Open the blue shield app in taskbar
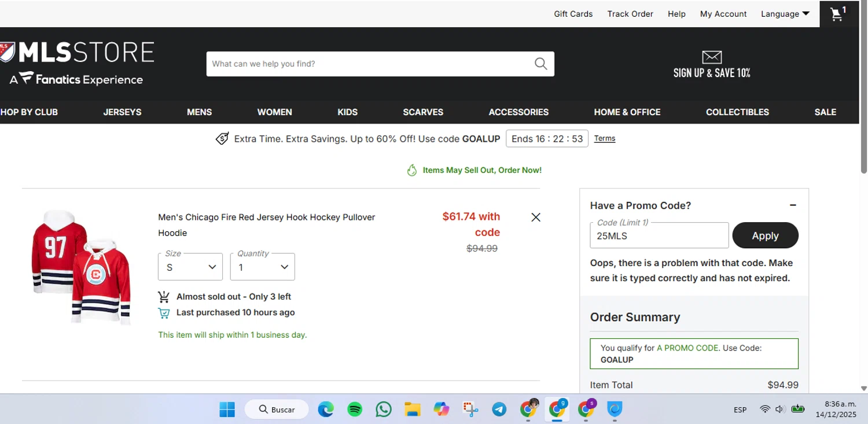868x424 pixels. coord(615,410)
